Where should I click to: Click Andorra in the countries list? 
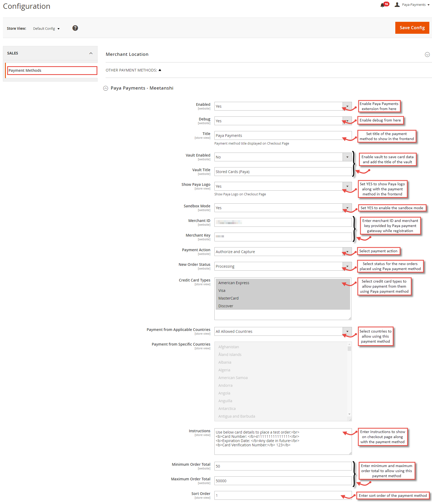[x=281, y=385]
